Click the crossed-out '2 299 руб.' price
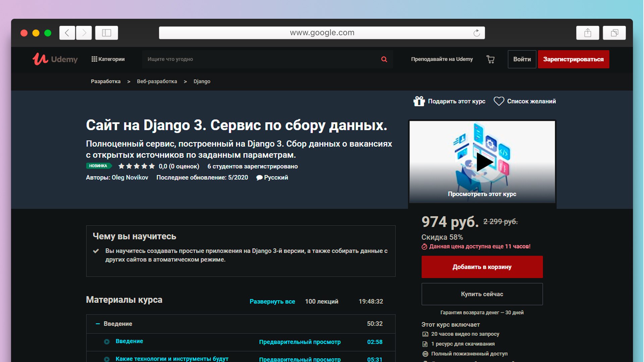Screen dimensions: 644x362 (x=500, y=222)
